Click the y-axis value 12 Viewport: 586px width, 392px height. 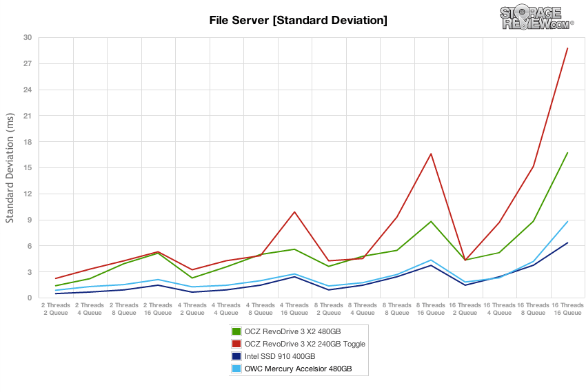(x=28, y=194)
